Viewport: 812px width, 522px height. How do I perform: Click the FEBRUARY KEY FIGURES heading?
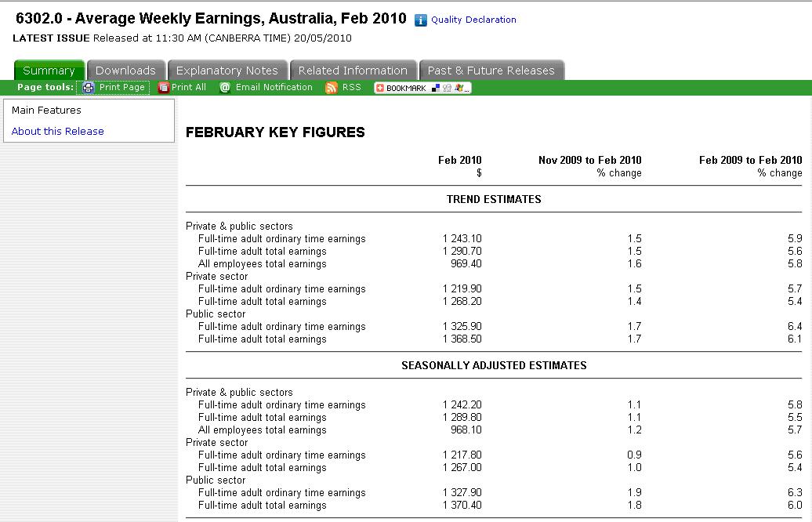pyautogui.click(x=275, y=132)
